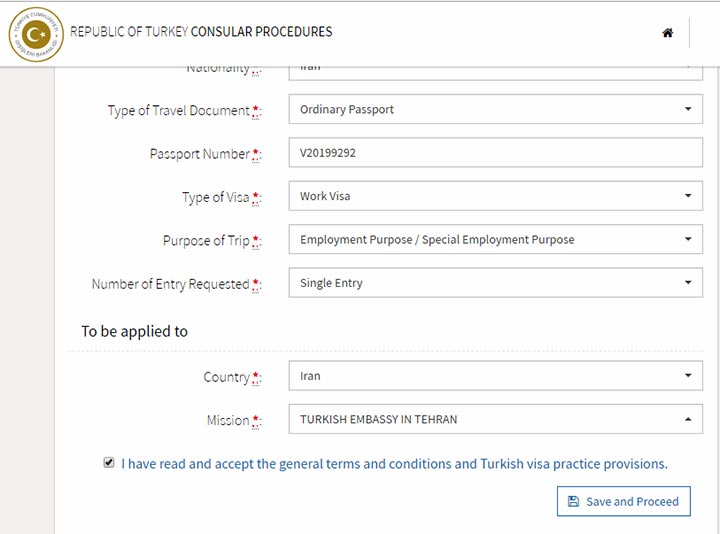The width and height of the screenshot is (720, 534).
Task: Click the Save and Proceed button
Action: [x=624, y=501]
